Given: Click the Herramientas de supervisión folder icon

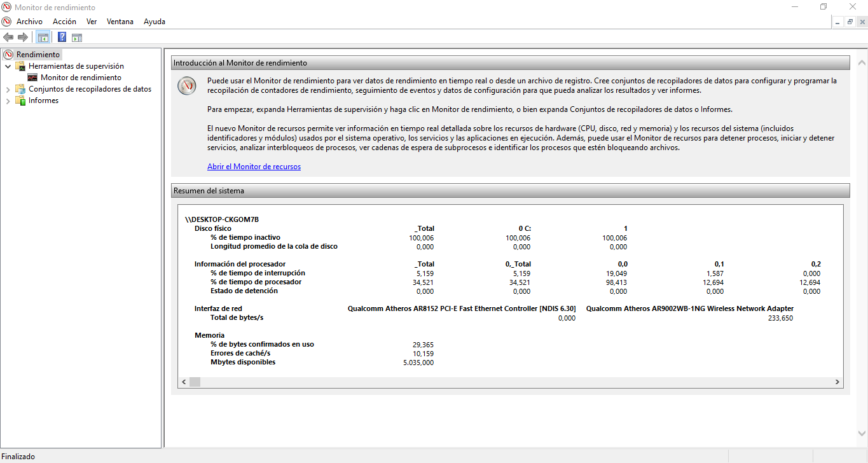Looking at the screenshot, I should tap(20, 66).
